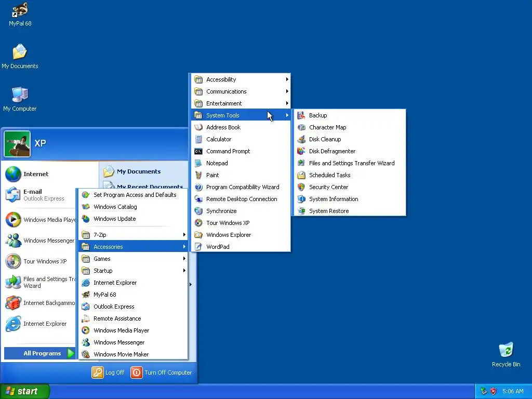The height and width of the screenshot is (399, 532).
Task: Open Internet Backgammon from Start menu
Action: (40, 303)
